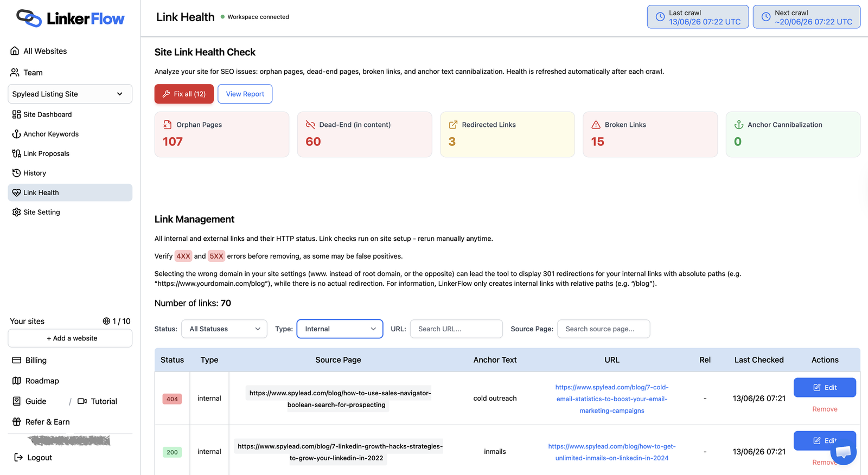Click the Status column header
The width and height of the screenshot is (868, 475).
tap(172, 360)
